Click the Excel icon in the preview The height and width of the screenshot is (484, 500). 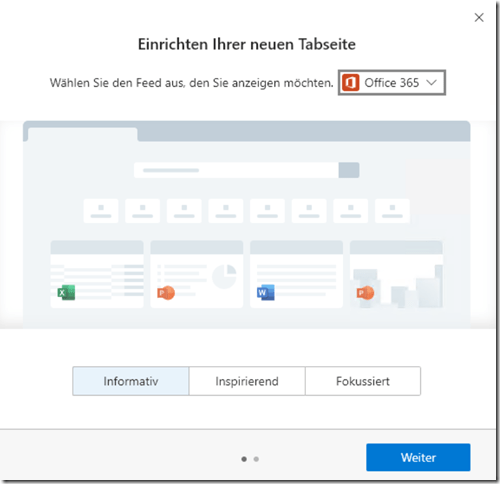tap(66, 293)
